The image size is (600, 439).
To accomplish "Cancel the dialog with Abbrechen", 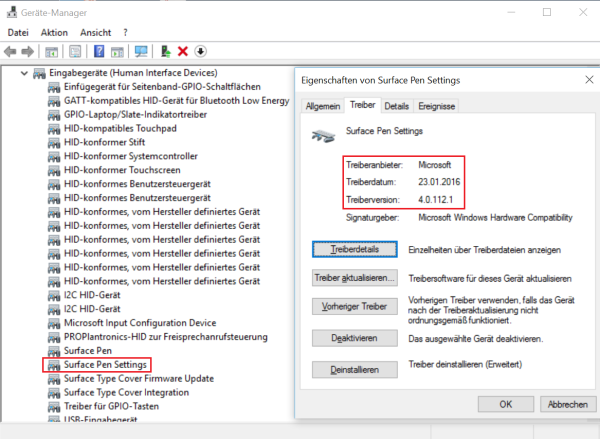I will (568, 404).
